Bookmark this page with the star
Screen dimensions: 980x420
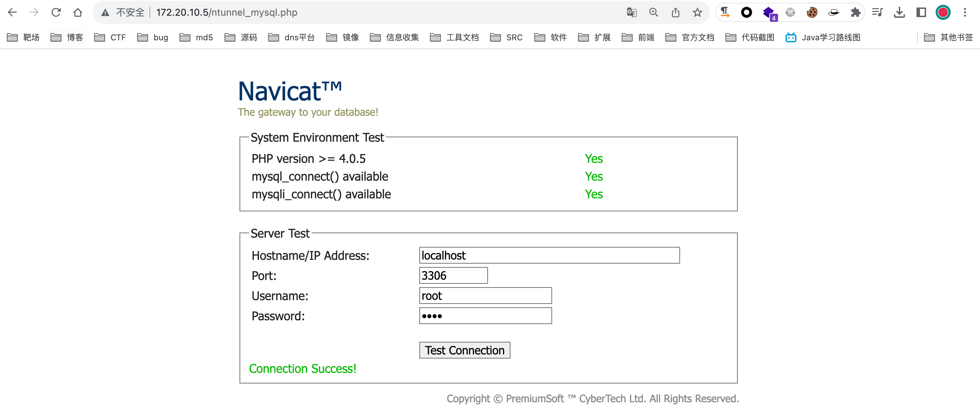(697, 13)
